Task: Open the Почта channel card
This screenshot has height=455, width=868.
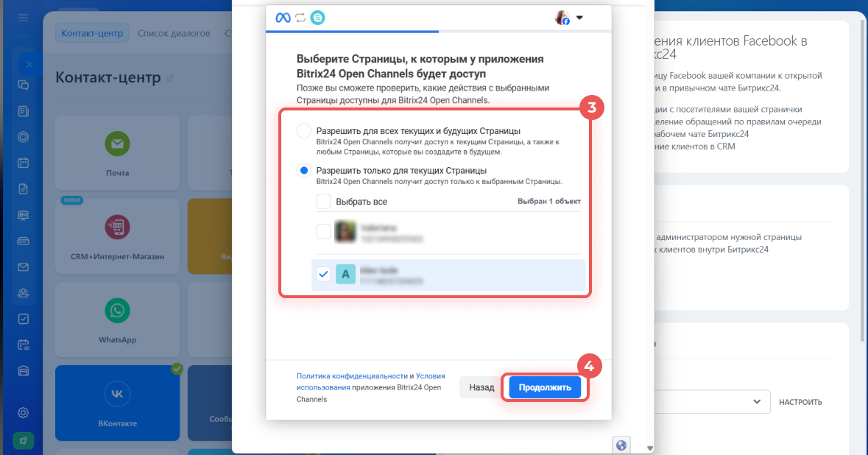Action: (117, 153)
